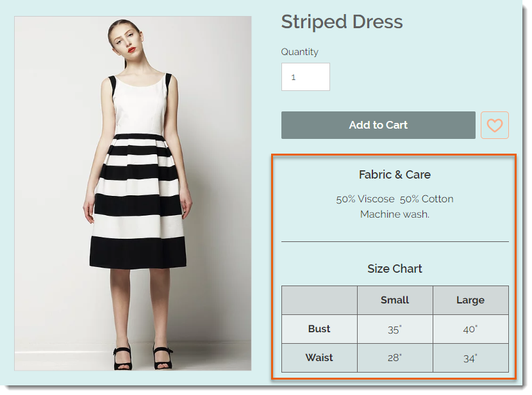Select the Bust row label
This screenshot has height=395, width=532.
click(319, 329)
